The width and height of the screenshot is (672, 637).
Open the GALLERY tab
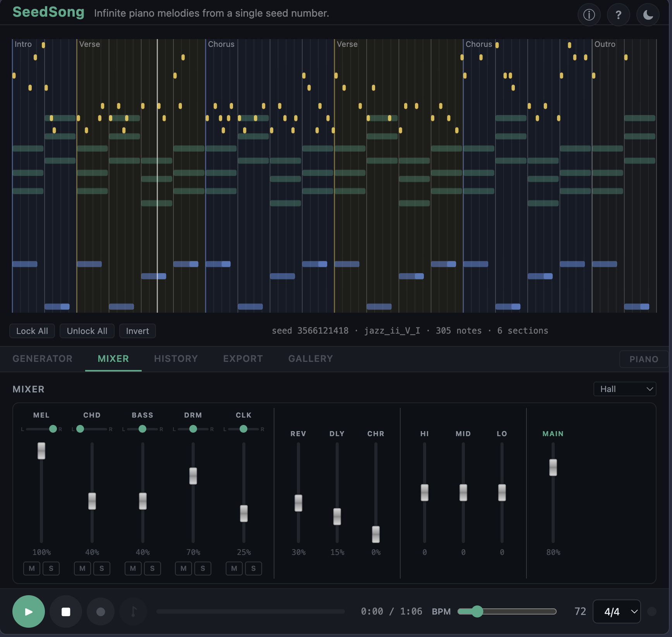[310, 359]
